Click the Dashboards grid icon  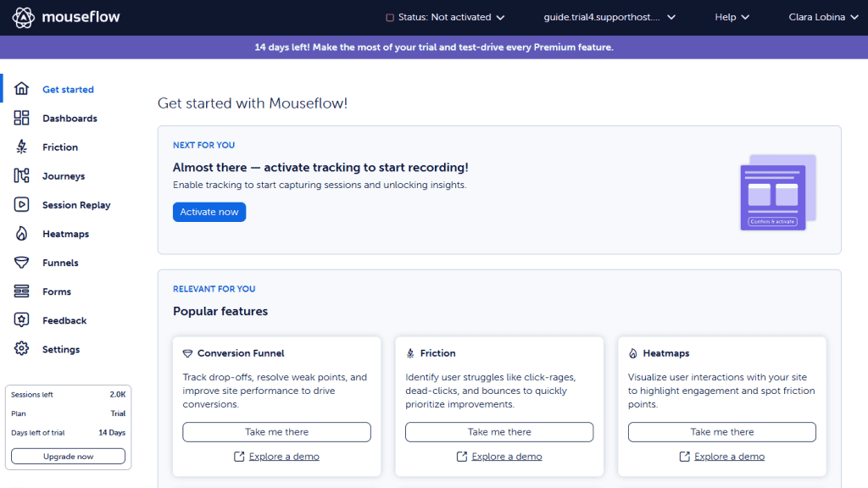(21, 118)
